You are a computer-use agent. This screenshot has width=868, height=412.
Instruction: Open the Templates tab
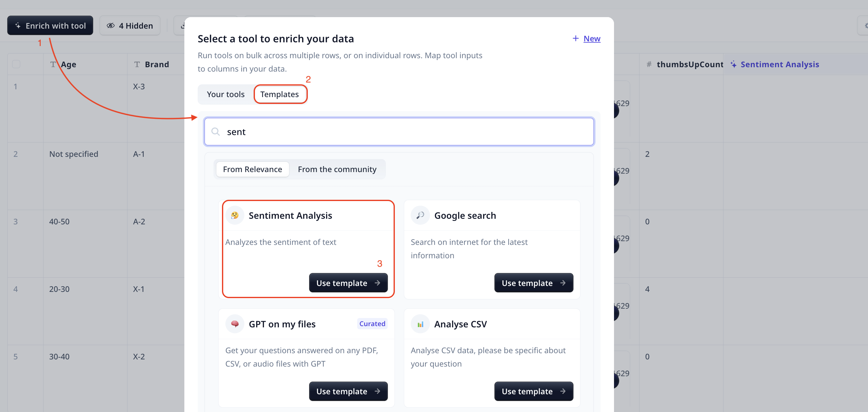point(279,94)
